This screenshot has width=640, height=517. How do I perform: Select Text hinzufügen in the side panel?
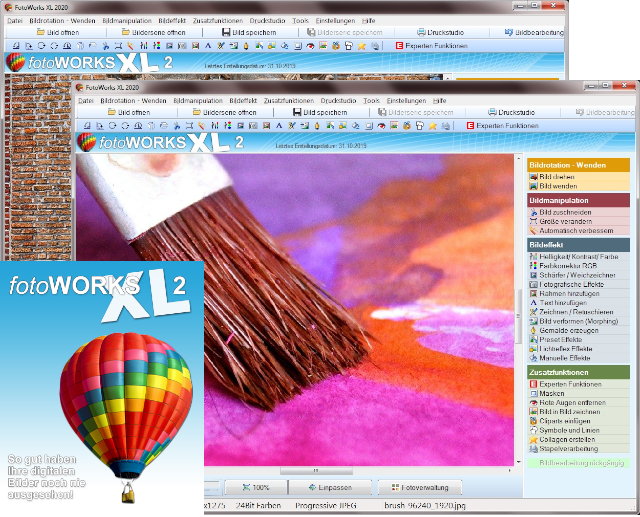pos(578,303)
